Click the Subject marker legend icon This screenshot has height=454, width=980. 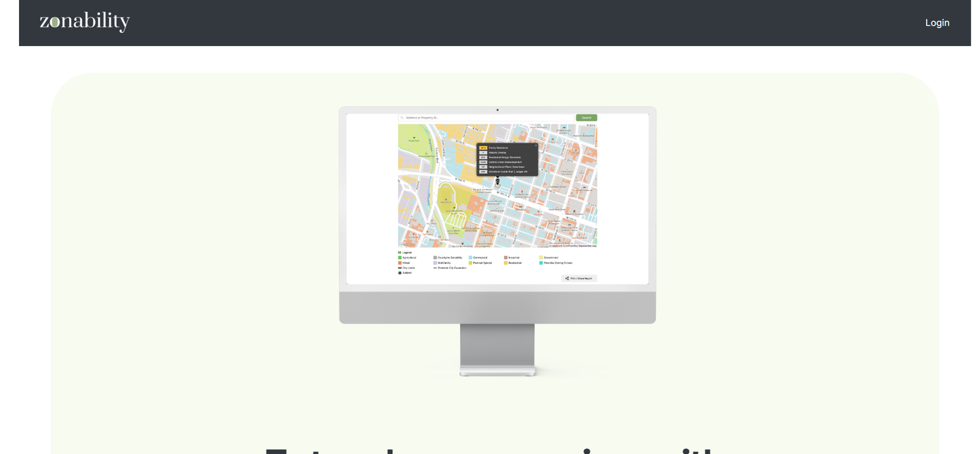400,273
